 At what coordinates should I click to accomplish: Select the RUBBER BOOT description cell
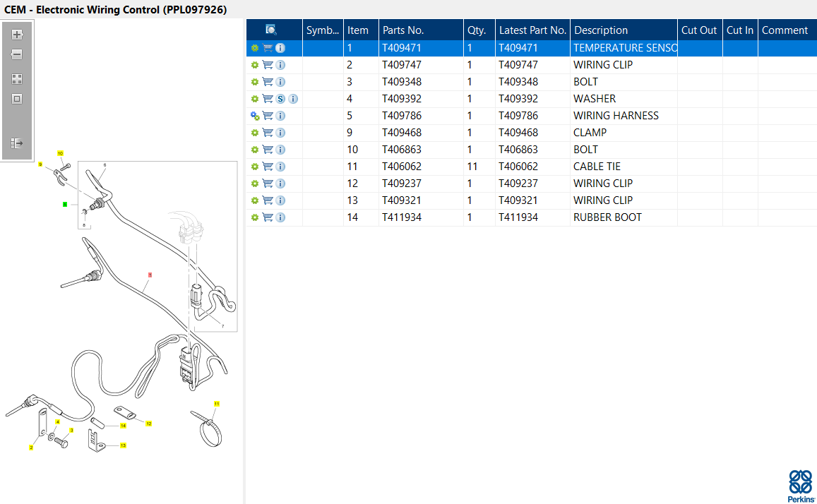coord(624,217)
